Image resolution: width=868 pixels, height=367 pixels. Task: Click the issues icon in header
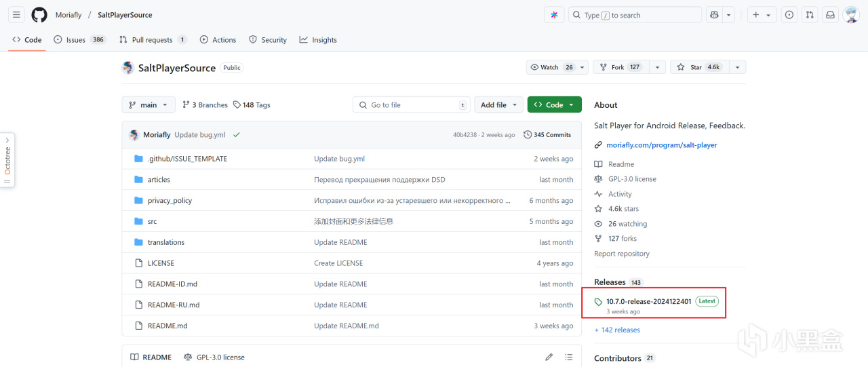[x=789, y=15]
